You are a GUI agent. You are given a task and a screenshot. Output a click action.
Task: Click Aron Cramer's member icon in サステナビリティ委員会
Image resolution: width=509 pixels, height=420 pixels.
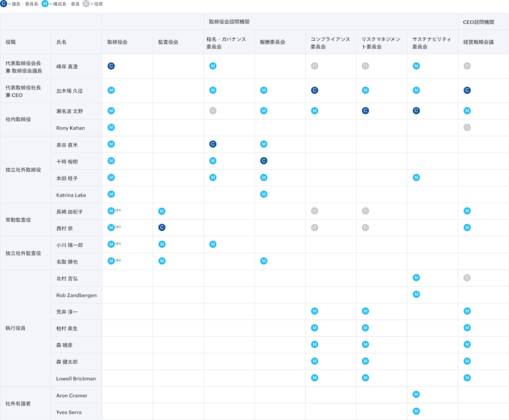click(x=416, y=395)
